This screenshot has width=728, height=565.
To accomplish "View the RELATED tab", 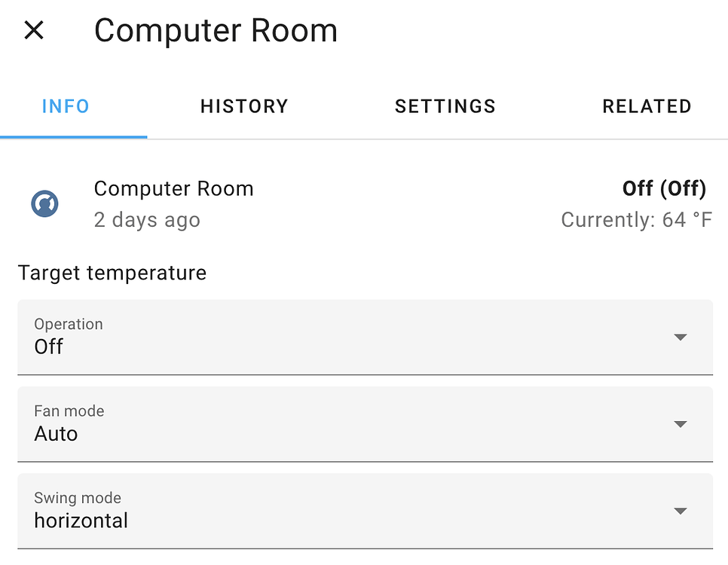I will coord(647,106).
